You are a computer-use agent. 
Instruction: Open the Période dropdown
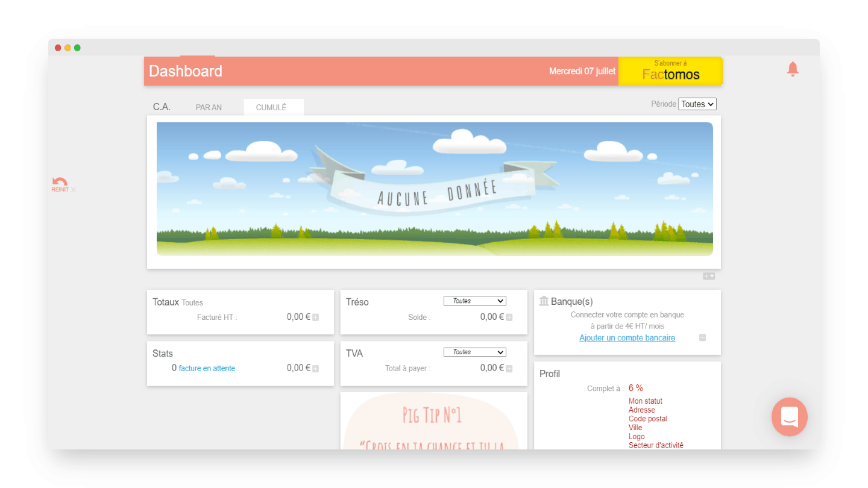pos(697,104)
